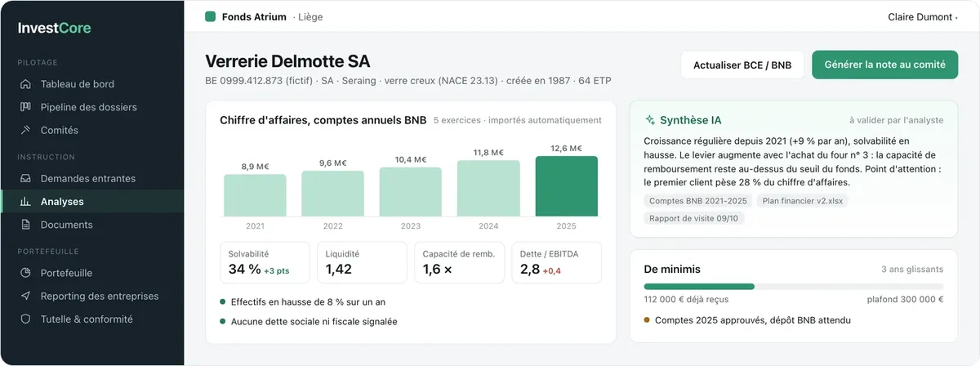Open the Portefeuille page
Viewport: 980px width, 366px height.
pyautogui.click(x=92, y=273)
